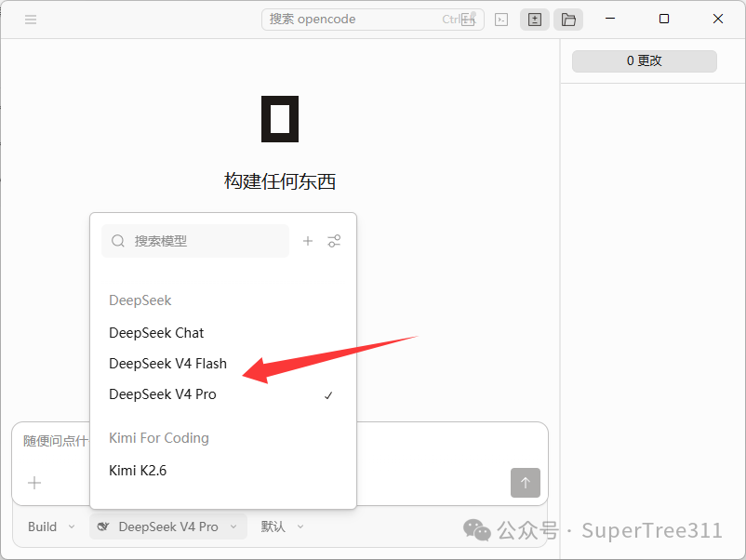Toggle the file tree folder icon
The image size is (746, 560).
point(568,20)
